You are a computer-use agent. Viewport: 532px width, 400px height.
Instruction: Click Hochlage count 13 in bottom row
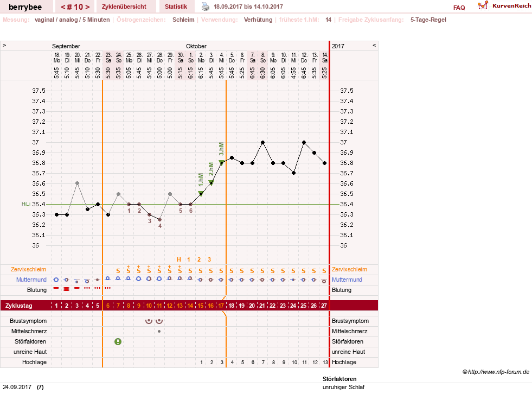click(x=325, y=363)
